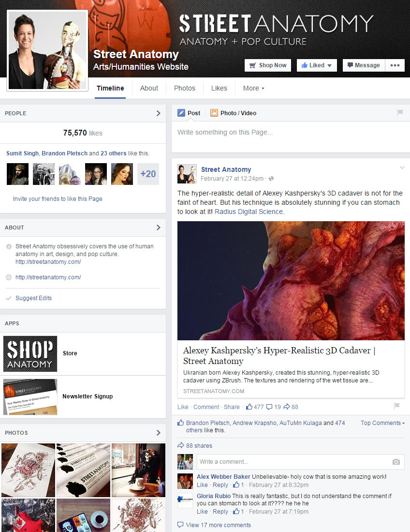Image resolution: width=410 pixels, height=532 pixels.
Task: Open the 3D cadaver post image
Action: pos(291,281)
